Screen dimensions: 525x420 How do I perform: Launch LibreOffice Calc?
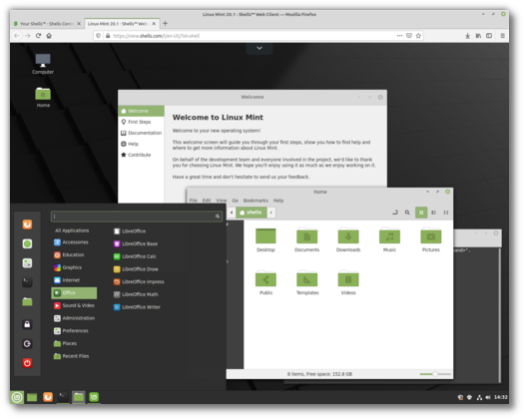pos(135,256)
